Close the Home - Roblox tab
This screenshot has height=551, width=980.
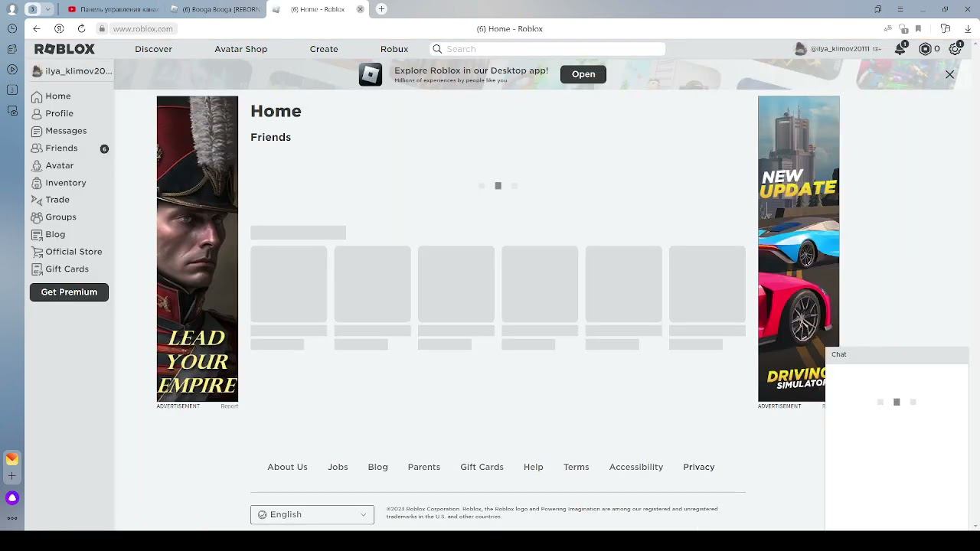point(361,9)
